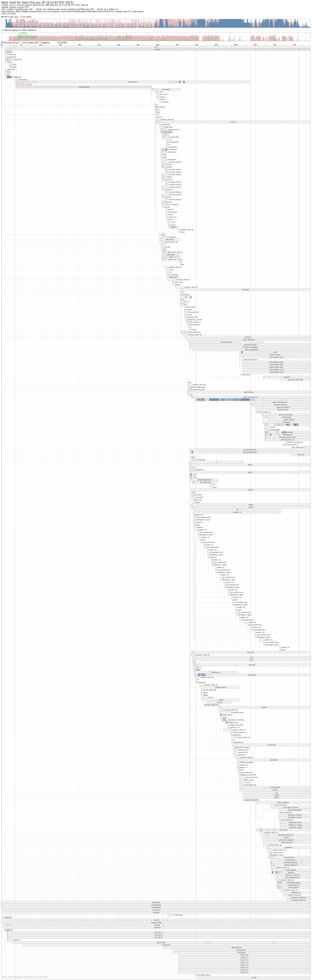Select the mountall process bar
Viewport: 312px width, 980px height.
click(166, 89)
